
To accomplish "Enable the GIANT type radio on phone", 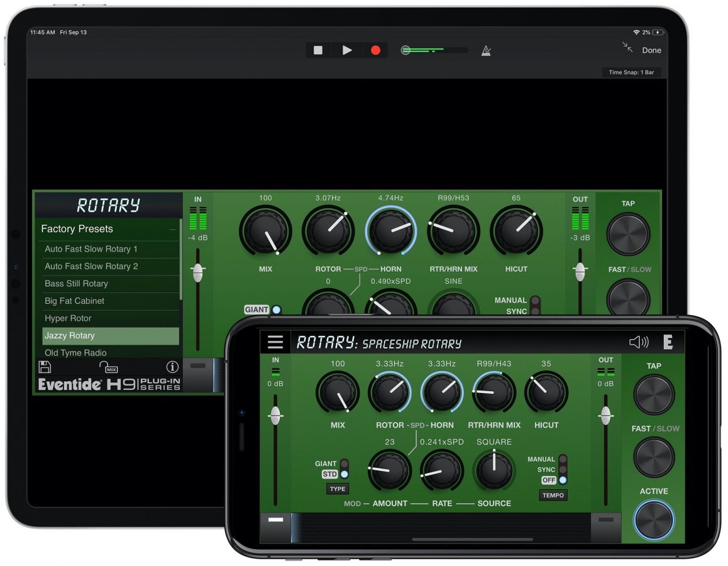I will pyautogui.click(x=344, y=463).
